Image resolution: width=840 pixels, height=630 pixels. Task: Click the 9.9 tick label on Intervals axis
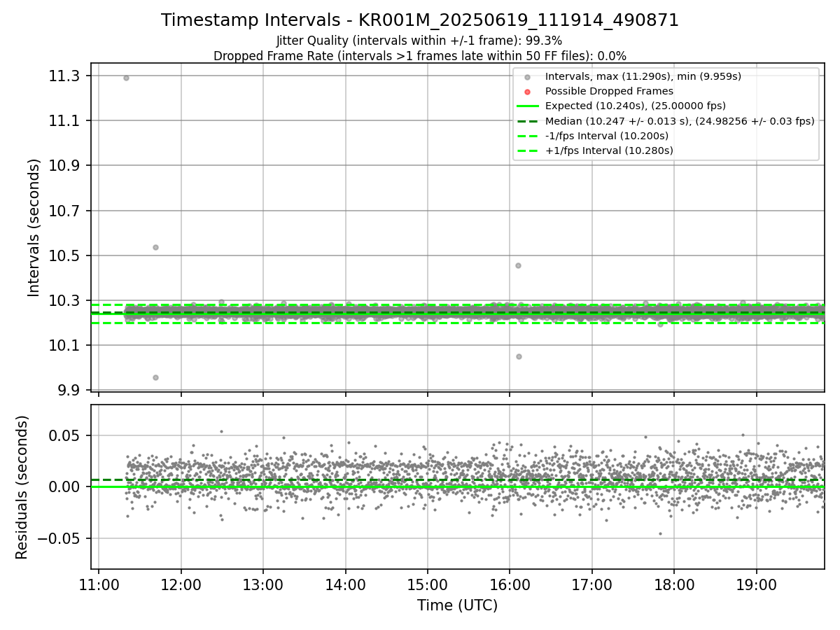pos(69,390)
